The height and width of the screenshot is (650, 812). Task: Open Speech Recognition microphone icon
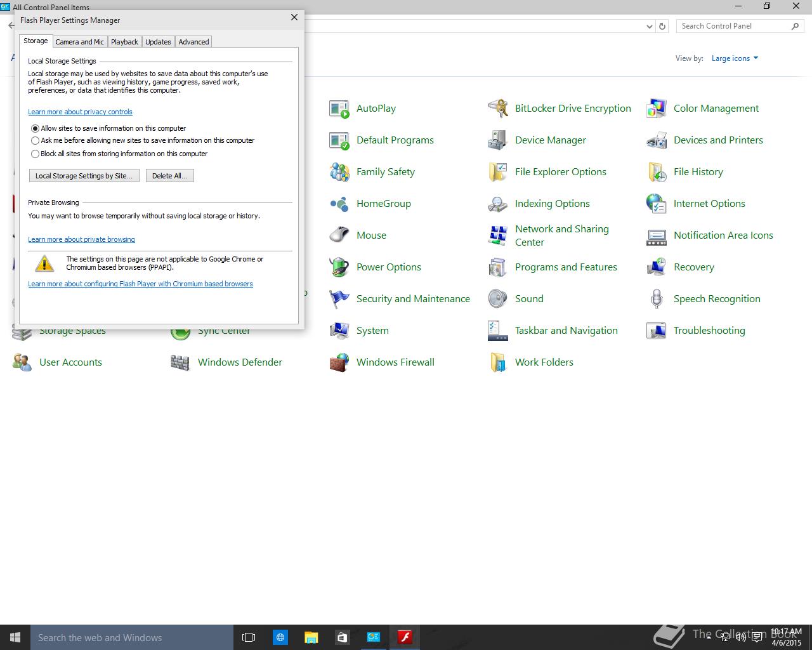click(x=657, y=299)
